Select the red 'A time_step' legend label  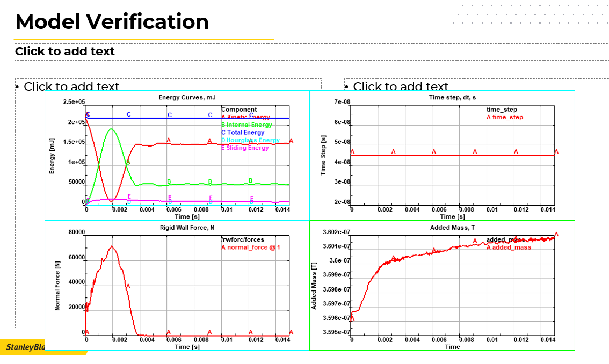[505, 117]
